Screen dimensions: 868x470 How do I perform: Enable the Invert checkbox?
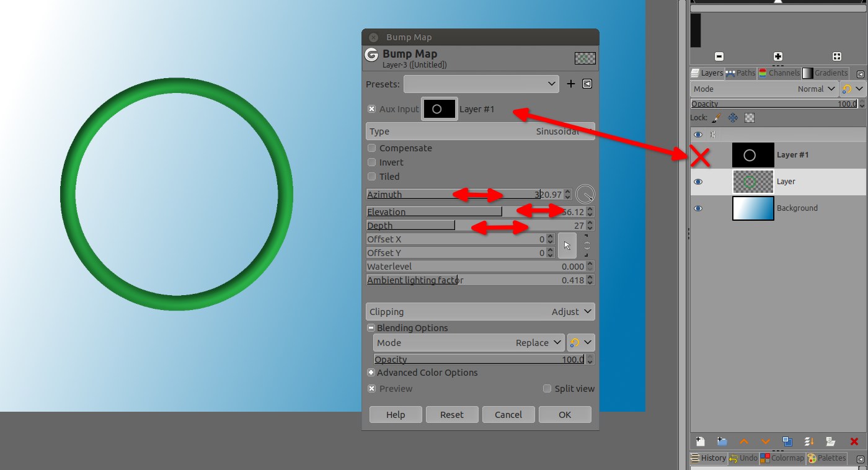371,162
